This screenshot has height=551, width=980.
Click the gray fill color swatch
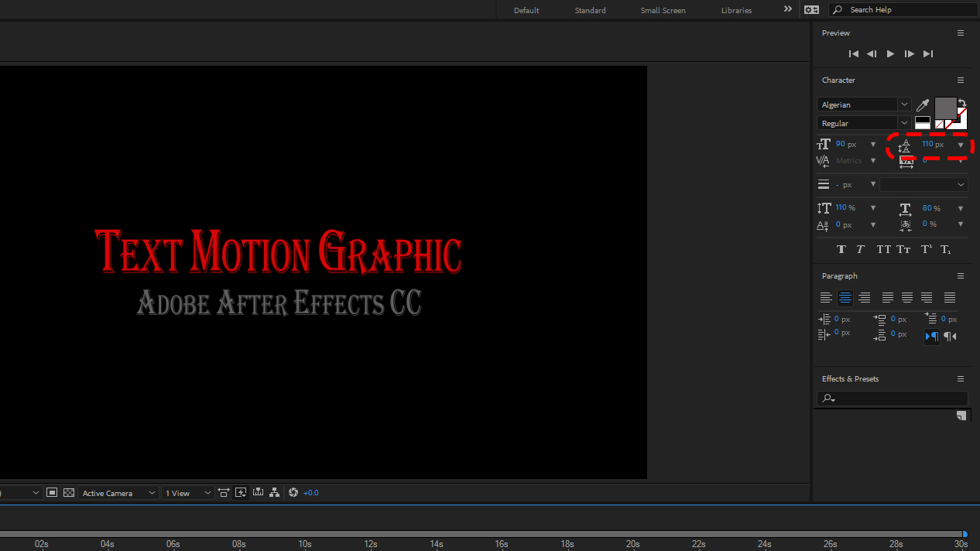(945, 108)
